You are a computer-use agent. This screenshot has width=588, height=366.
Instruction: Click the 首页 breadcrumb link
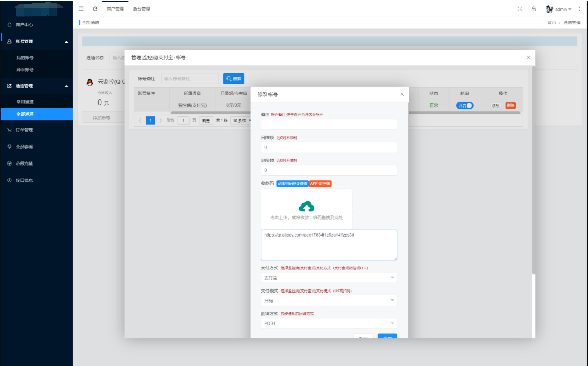551,23
